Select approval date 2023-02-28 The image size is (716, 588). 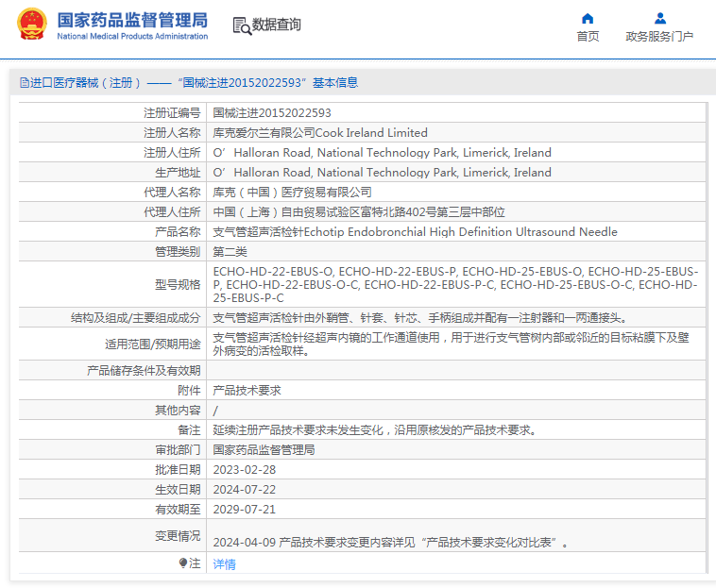click(245, 470)
